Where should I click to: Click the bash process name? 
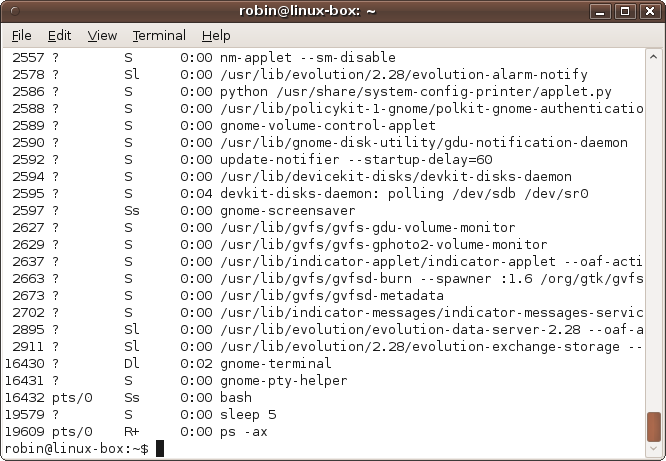click(236, 397)
